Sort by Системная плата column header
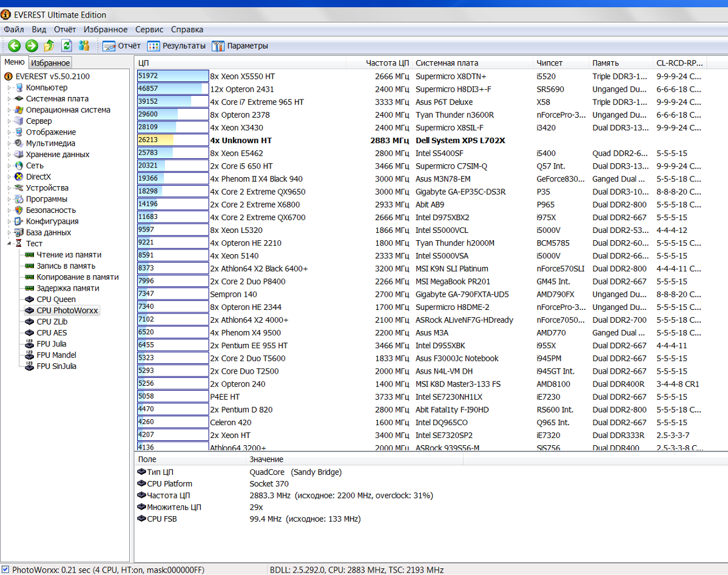 (473, 62)
